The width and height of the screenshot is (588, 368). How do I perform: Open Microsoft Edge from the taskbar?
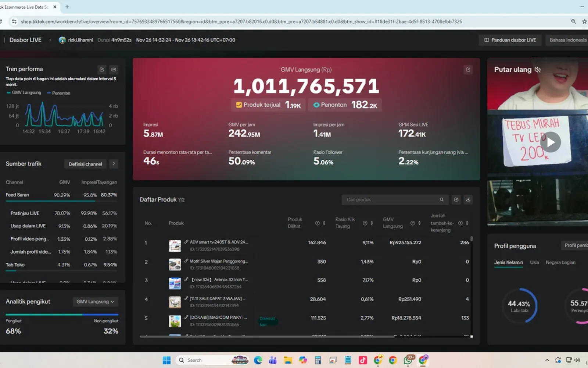pyautogui.click(x=258, y=360)
